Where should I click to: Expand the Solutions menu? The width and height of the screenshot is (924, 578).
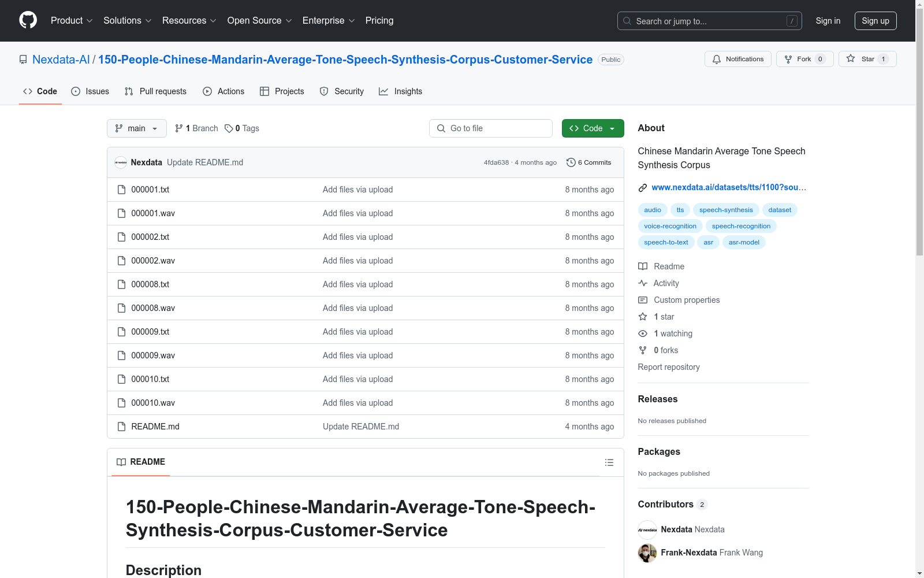click(127, 21)
